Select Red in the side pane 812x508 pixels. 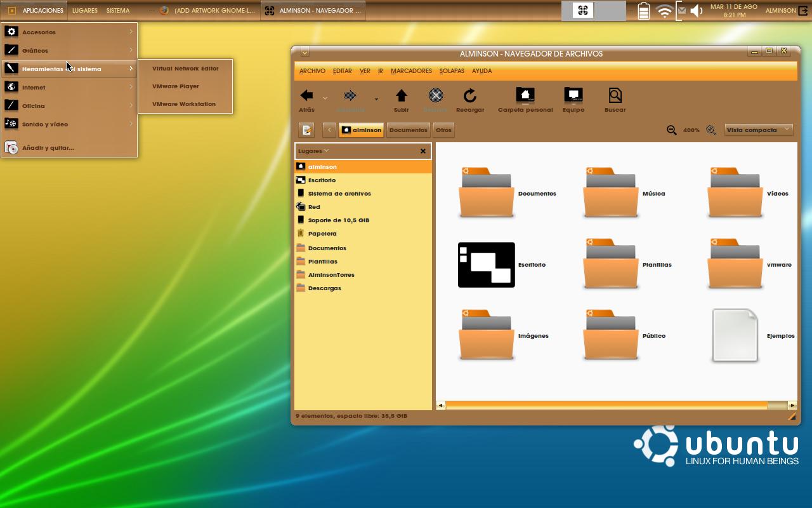pyautogui.click(x=363, y=206)
